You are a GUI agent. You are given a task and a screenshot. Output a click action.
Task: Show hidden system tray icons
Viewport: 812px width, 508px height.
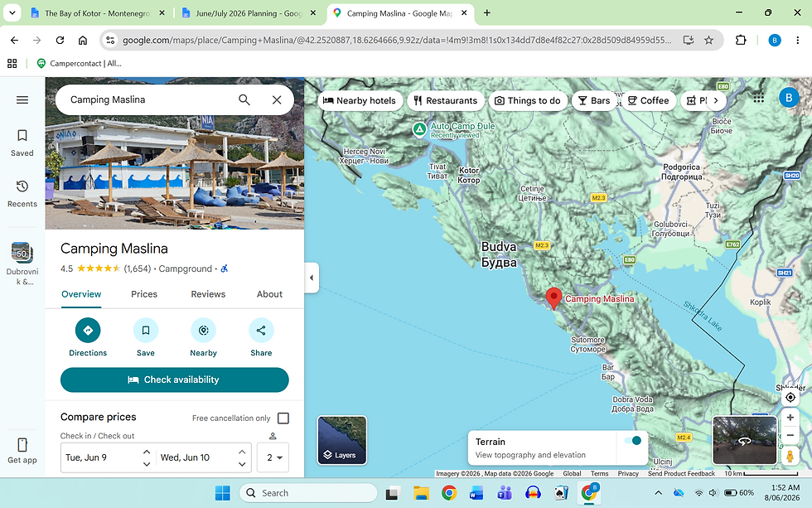coord(658,493)
